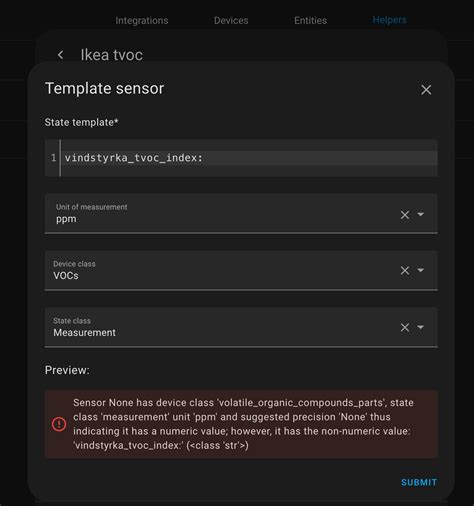Submit the template sensor form
474x506 pixels.
click(419, 482)
